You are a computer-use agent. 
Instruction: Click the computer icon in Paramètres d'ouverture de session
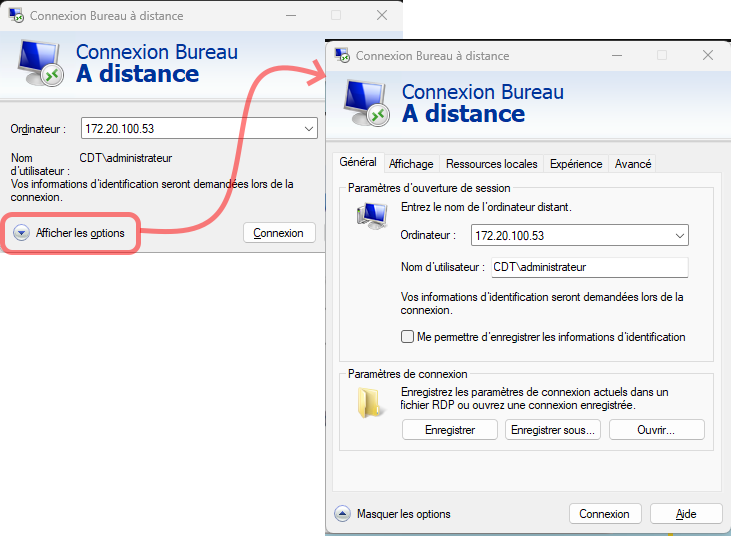pyautogui.click(x=372, y=215)
